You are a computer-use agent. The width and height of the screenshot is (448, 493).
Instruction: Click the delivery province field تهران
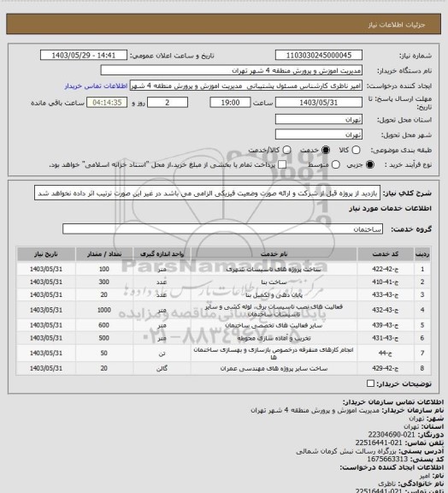(319, 120)
